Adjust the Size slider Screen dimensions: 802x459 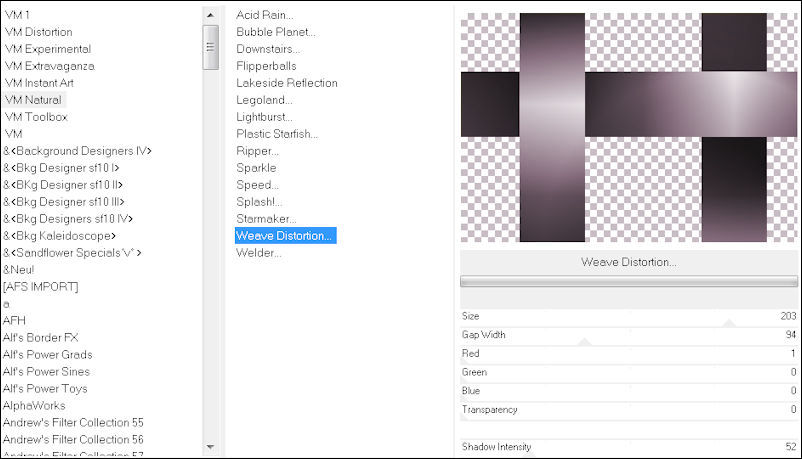coord(629,317)
